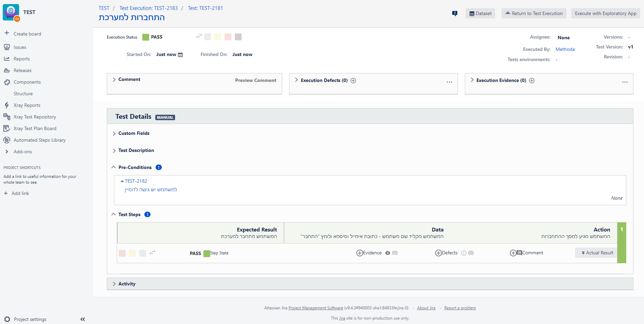Add an execution defect with plus icon

(354, 81)
